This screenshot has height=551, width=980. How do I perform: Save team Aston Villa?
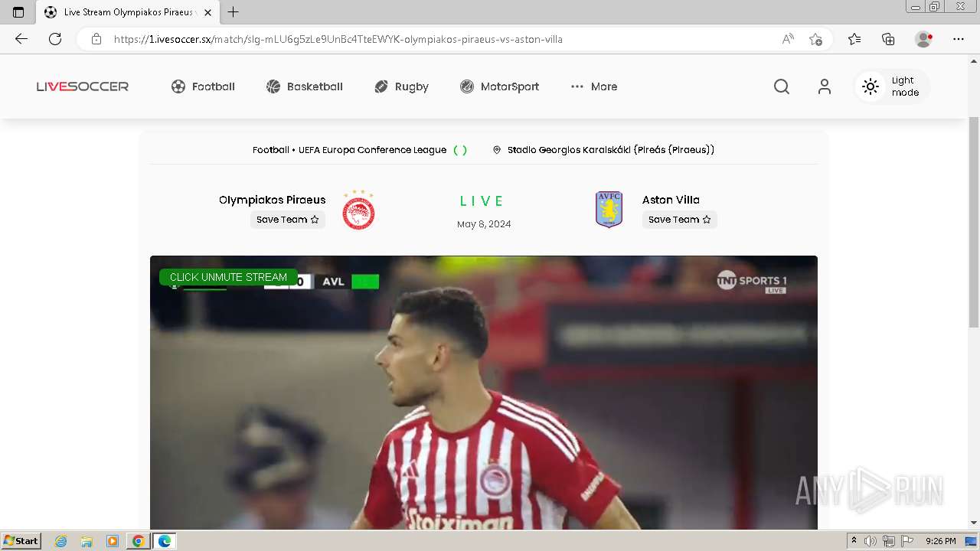pyautogui.click(x=679, y=220)
